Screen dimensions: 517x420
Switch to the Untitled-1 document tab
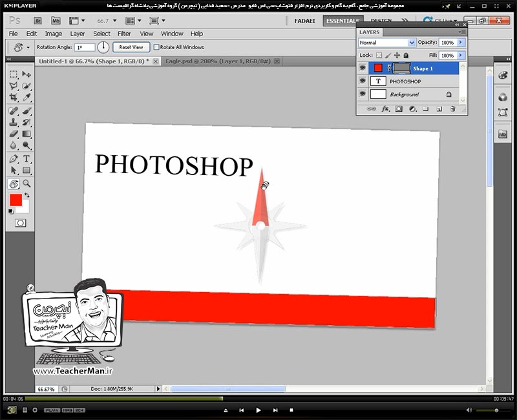[94, 61]
